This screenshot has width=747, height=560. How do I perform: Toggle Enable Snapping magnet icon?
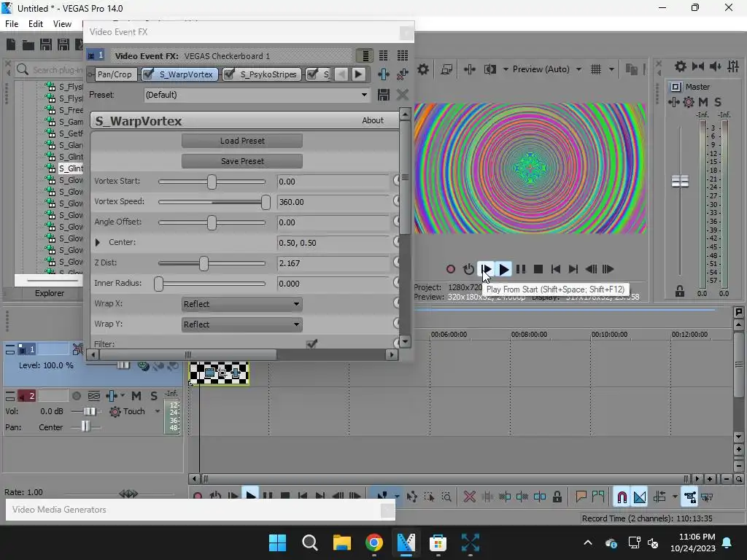click(x=622, y=497)
